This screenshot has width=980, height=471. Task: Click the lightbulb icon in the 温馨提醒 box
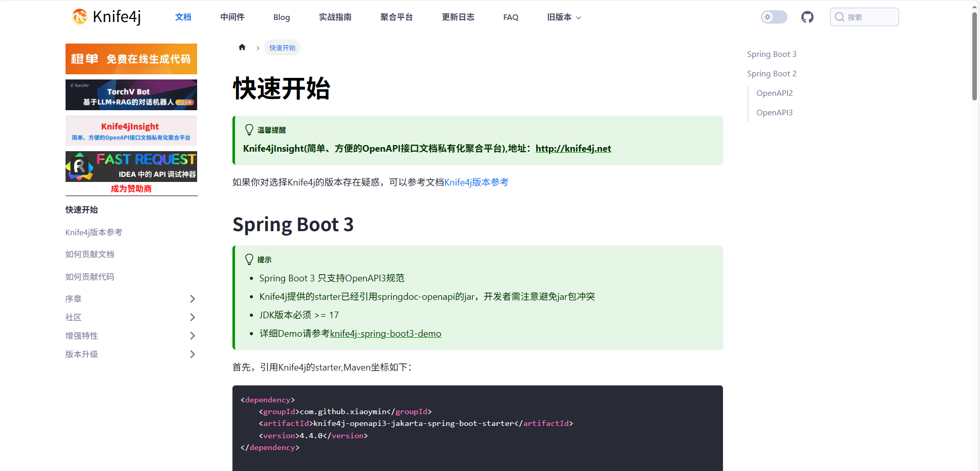pos(249,130)
